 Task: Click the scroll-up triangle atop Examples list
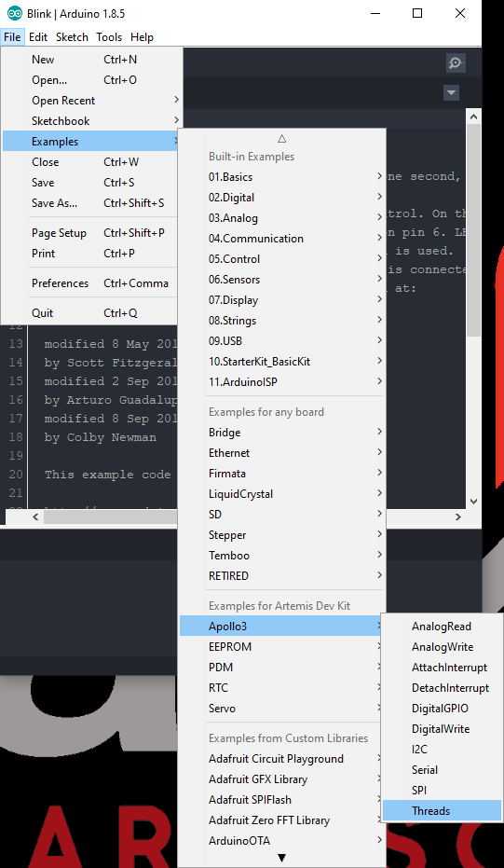click(281, 138)
